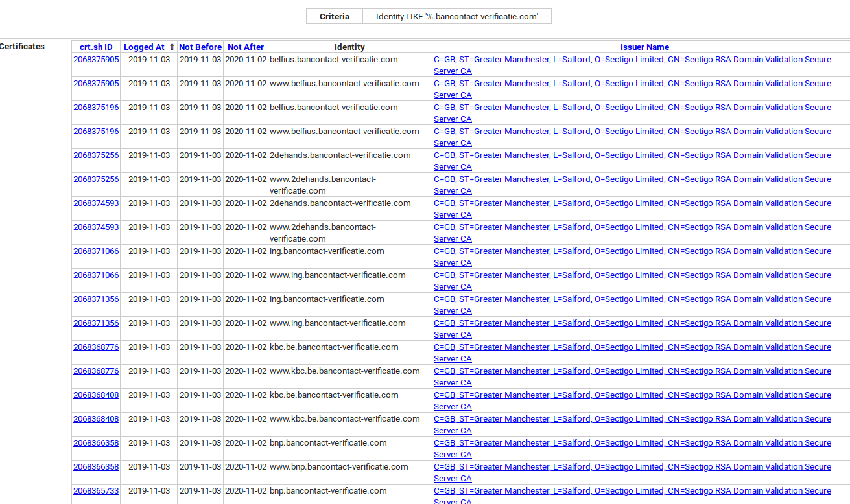The image size is (850, 504).
Task: Open certificate 2068374593 in the www.2dehands row
Action: 96,227
